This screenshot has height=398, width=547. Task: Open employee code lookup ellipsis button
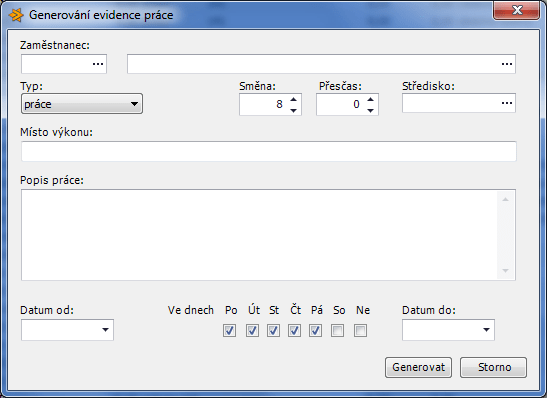click(98, 64)
